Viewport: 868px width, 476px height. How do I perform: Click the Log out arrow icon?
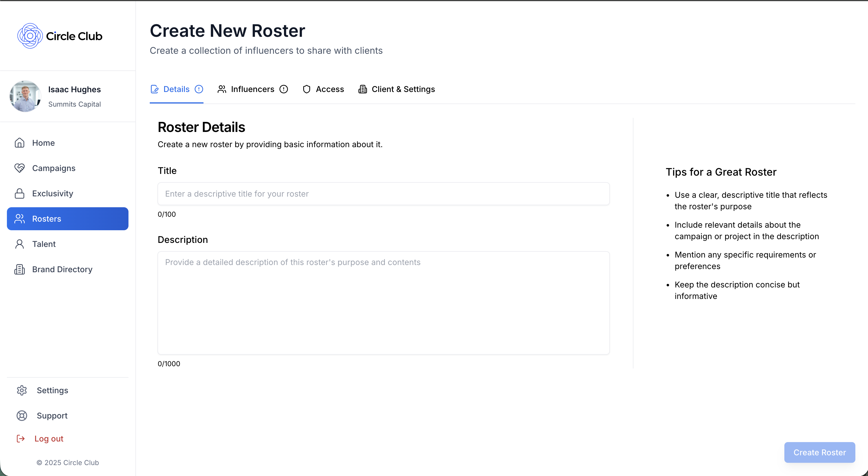[x=21, y=438]
